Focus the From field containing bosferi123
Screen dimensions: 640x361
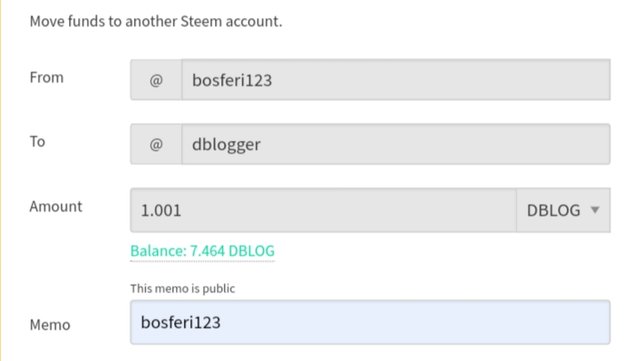(x=396, y=80)
